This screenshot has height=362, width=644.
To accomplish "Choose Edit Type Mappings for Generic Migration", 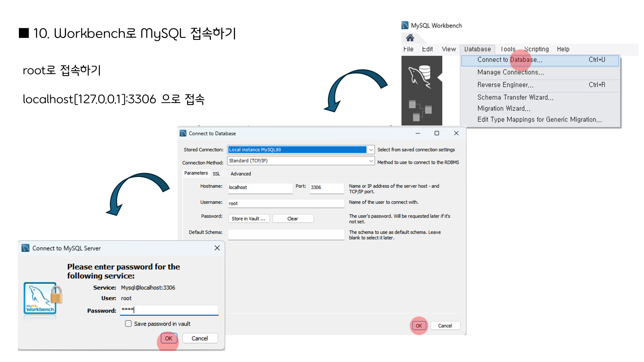I will click(540, 119).
